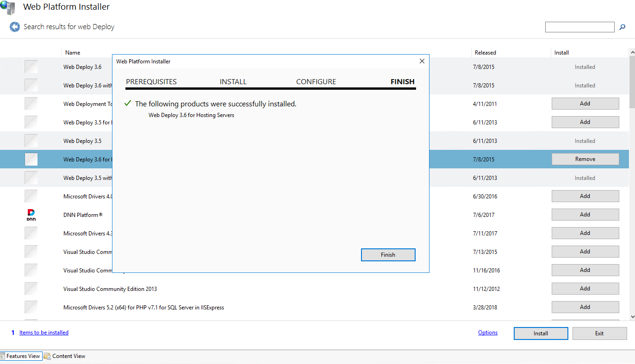Click the Exit button
Viewport: 635px width, 364px height.
(599, 333)
